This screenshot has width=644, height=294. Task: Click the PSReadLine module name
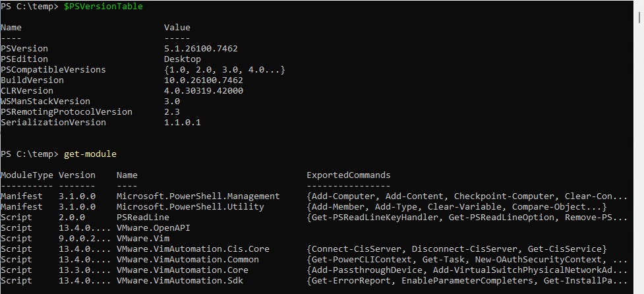143,218
